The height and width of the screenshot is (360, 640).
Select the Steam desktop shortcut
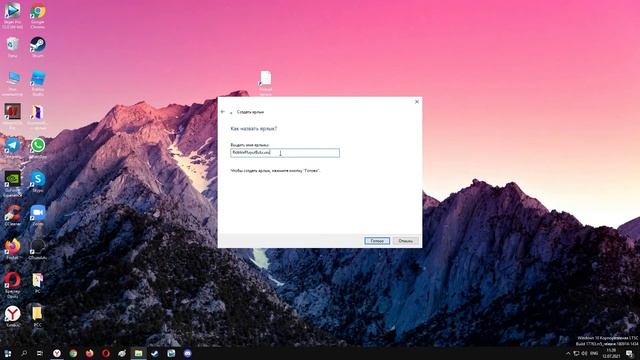click(x=38, y=47)
